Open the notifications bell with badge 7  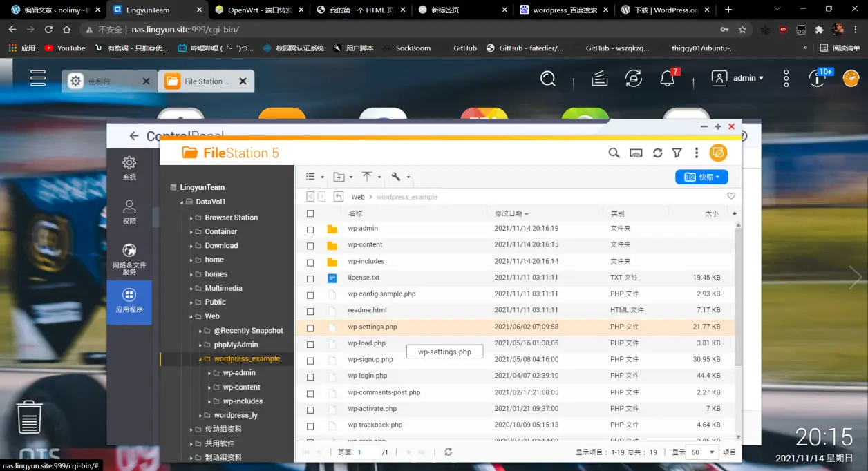coord(668,78)
